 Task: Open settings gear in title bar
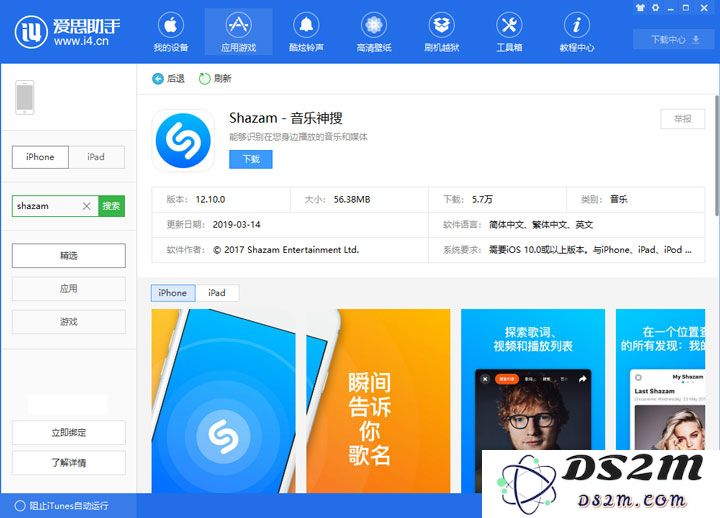click(655, 8)
